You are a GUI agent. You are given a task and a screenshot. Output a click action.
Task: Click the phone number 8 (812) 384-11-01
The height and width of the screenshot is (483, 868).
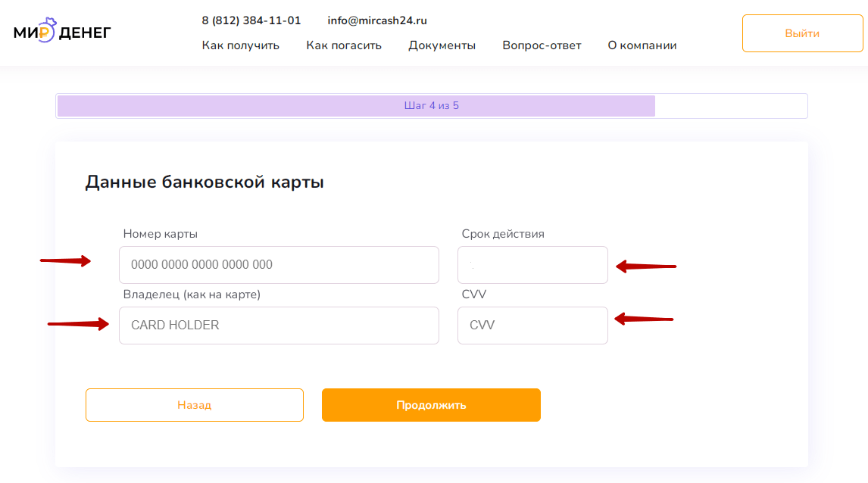(251, 20)
